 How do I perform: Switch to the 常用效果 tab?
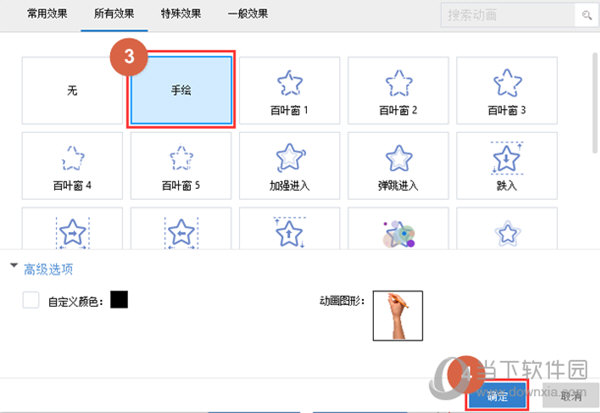[47, 14]
